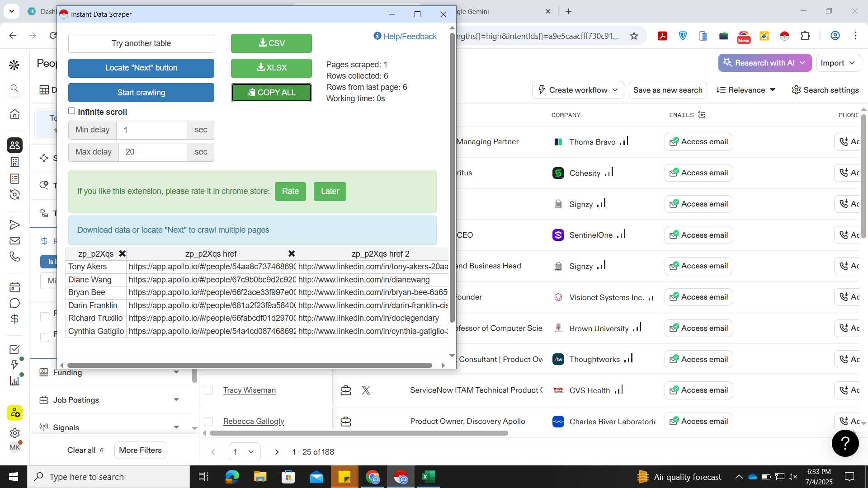The width and height of the screenshot is (868, 488).
Task: Open Help/Feedback link
Action: 405,37
